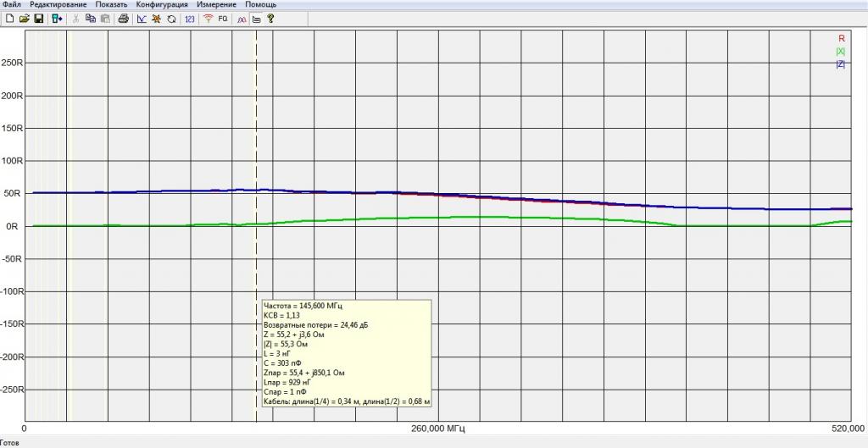Click the Возвратные потери = 24,46 дБ line
The width and height of the screenshot is (868, 448).
[316, 325]
